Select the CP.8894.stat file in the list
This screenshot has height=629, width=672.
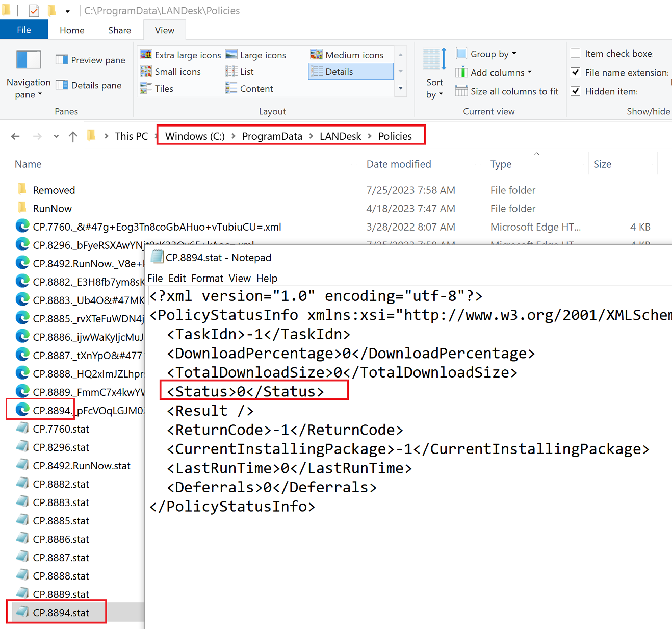coord(61,612)
